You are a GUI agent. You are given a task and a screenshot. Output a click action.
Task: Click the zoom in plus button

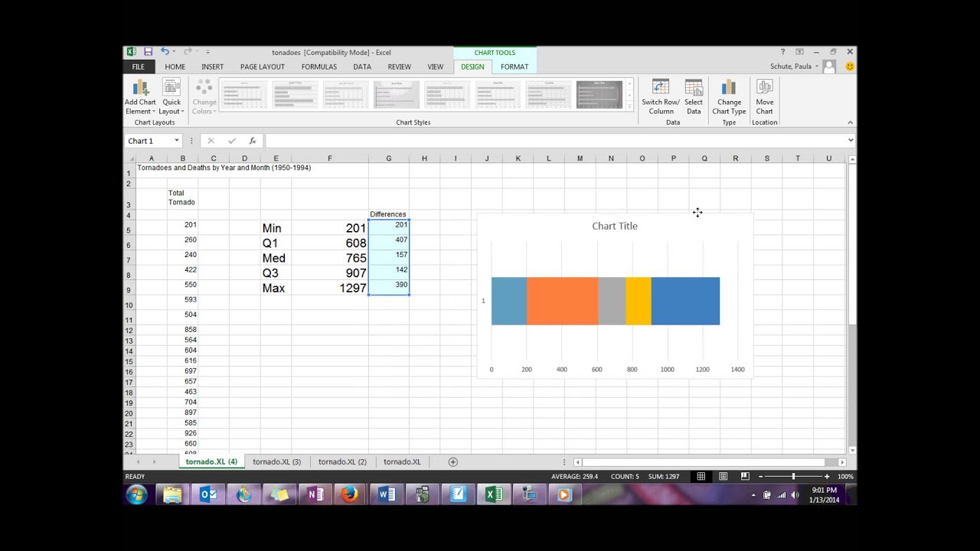click(x=827, y=476)
